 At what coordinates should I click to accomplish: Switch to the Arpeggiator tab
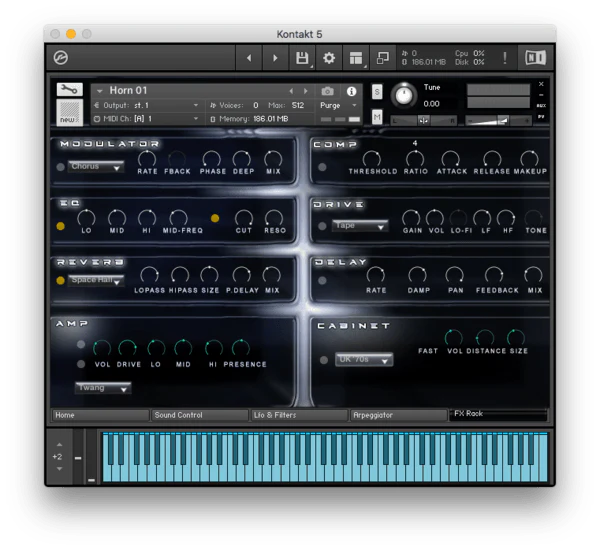(399, 415)
